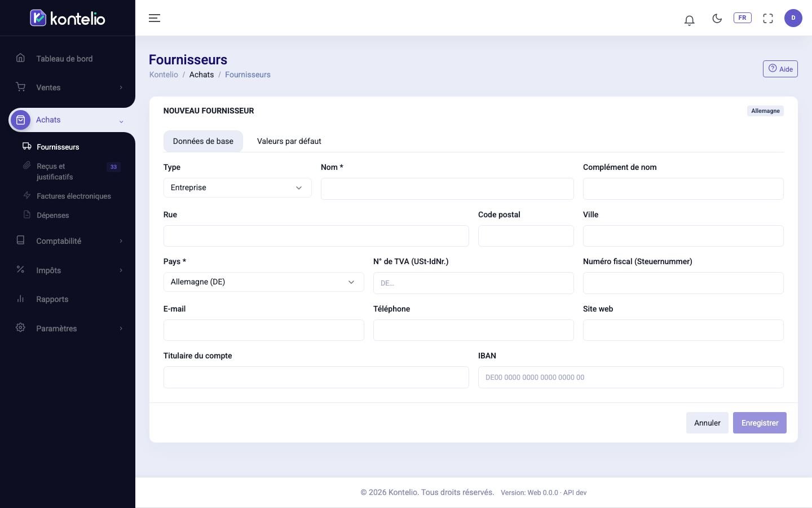Open the Pays dropdown Allemagne (DE)

(x=264, y=282)
